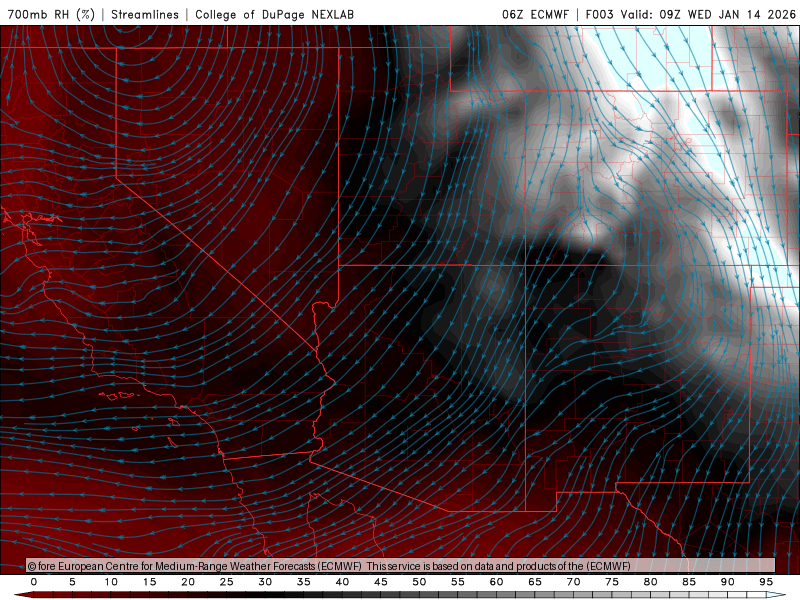Click the colorbar label "60"
The image size is (800, 600).
[x=496, y=582]
